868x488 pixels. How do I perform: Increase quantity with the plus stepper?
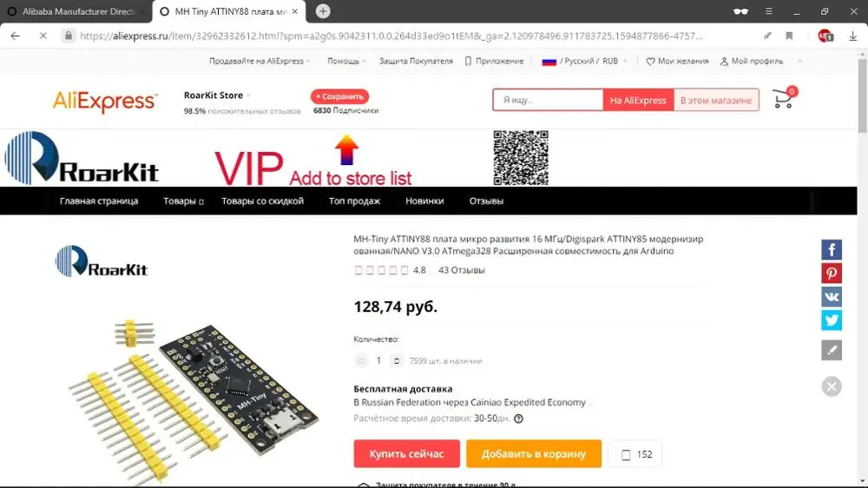[x=397, y=360]
